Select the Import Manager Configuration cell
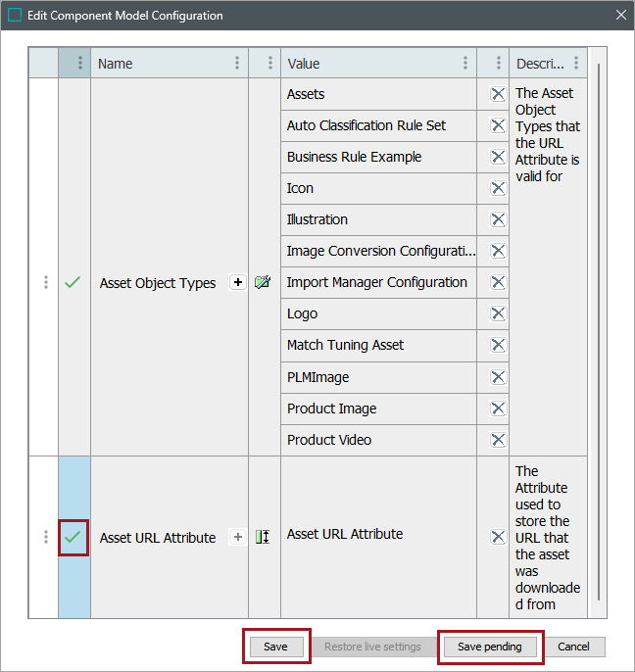Viewport: 635px width, 672px height. [x=378, y=282]
